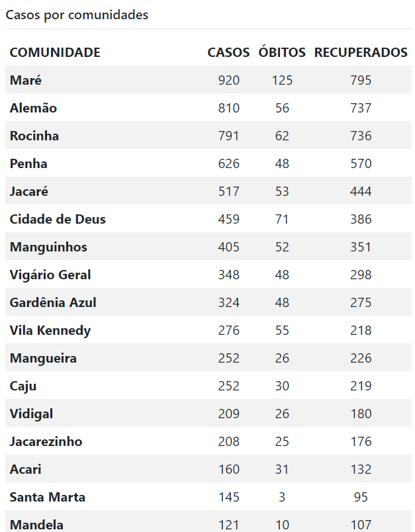Select the Jacaré row label
Screen dimensions: 415x532
29,191
